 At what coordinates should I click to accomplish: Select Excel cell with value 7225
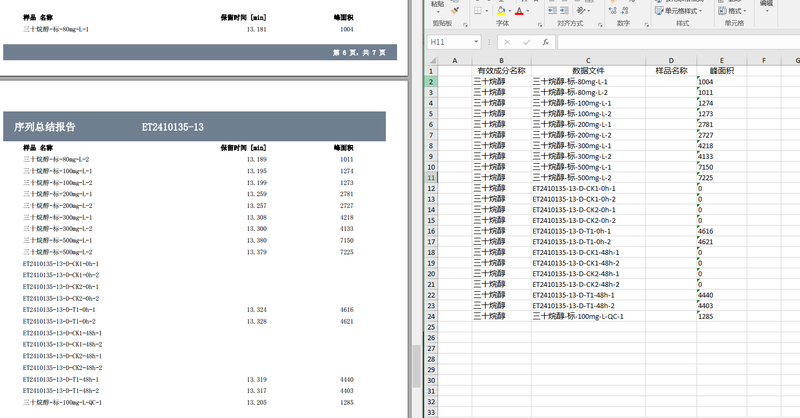click(721, 178)
